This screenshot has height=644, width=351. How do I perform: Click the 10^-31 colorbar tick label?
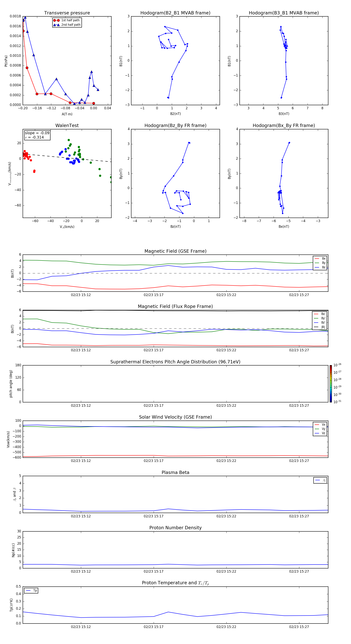338,402
